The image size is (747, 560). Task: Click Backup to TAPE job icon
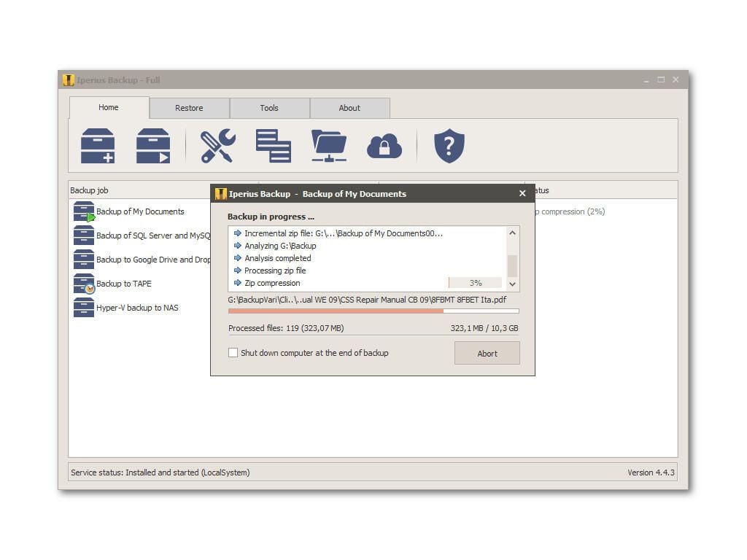click(84, 284)
